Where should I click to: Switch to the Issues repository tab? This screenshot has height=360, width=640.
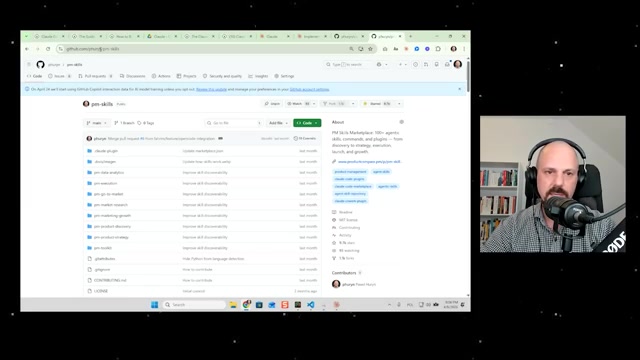click(x=60, y=76)
